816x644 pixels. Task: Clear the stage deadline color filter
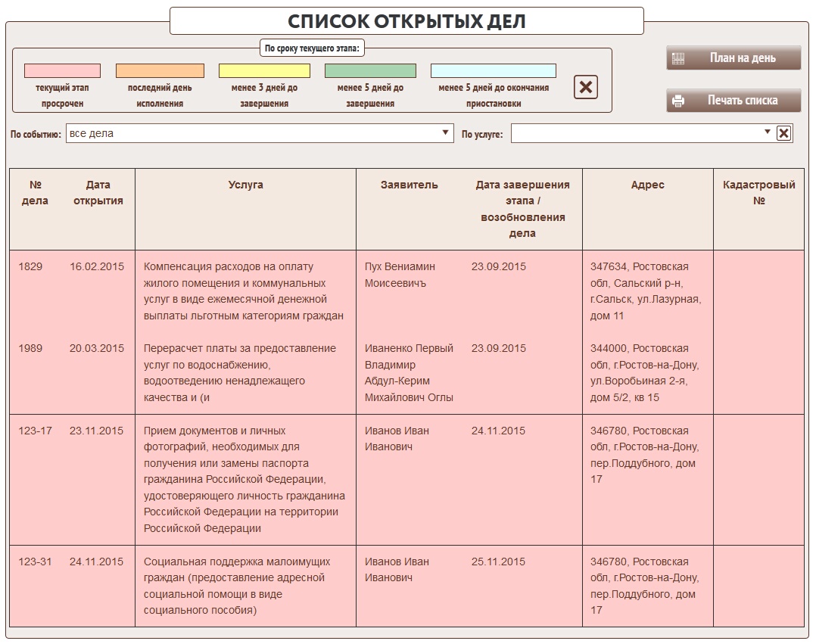[x=585, y=87]
